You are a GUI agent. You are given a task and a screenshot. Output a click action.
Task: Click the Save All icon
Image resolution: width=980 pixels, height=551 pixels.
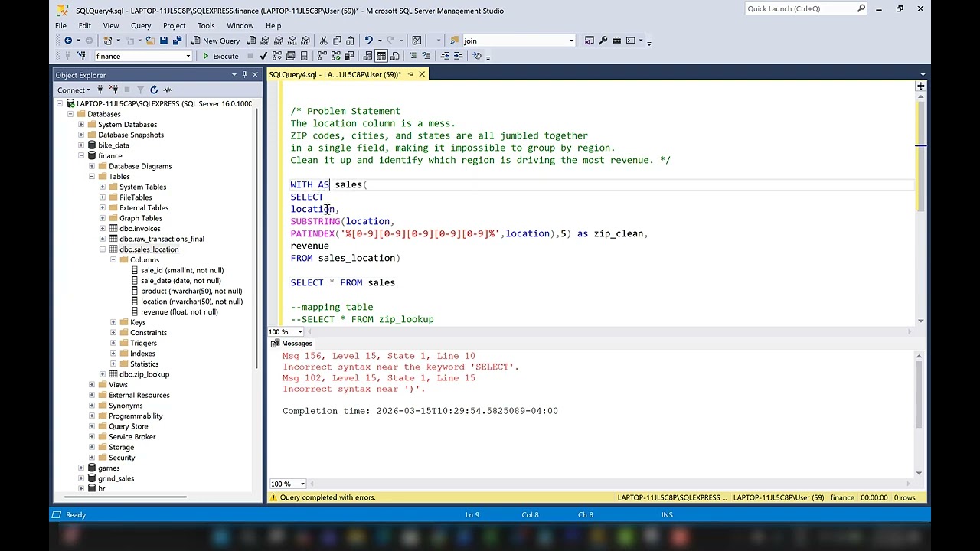pos(177,41)
